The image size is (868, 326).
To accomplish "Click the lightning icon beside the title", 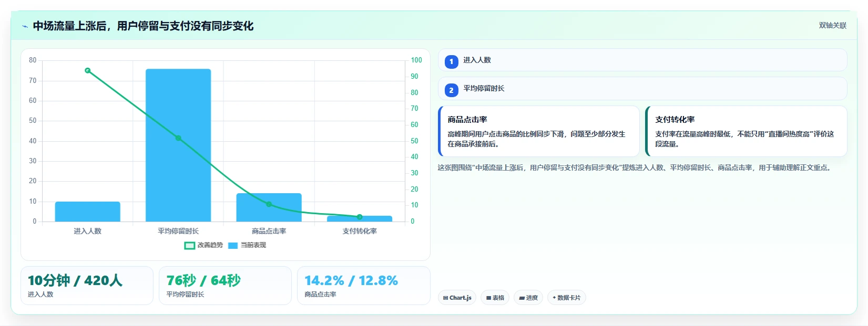I will pos(25,26).
